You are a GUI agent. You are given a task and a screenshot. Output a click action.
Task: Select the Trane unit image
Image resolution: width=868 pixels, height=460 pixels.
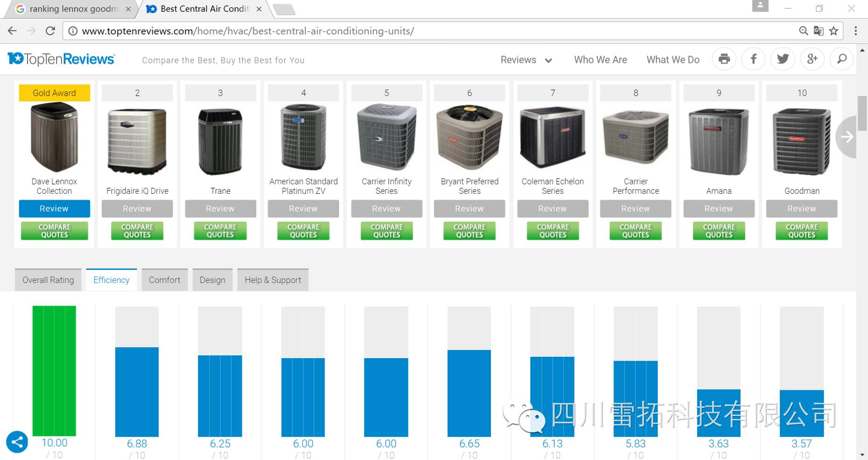pyautogui.click(x=220, y=141)
